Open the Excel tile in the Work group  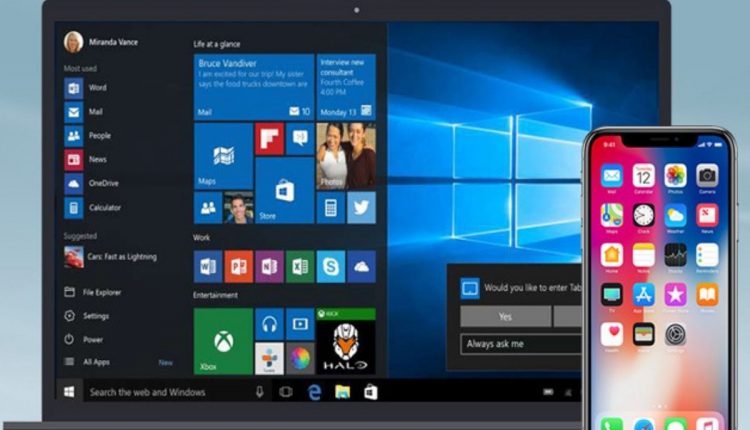click(300, 266)
